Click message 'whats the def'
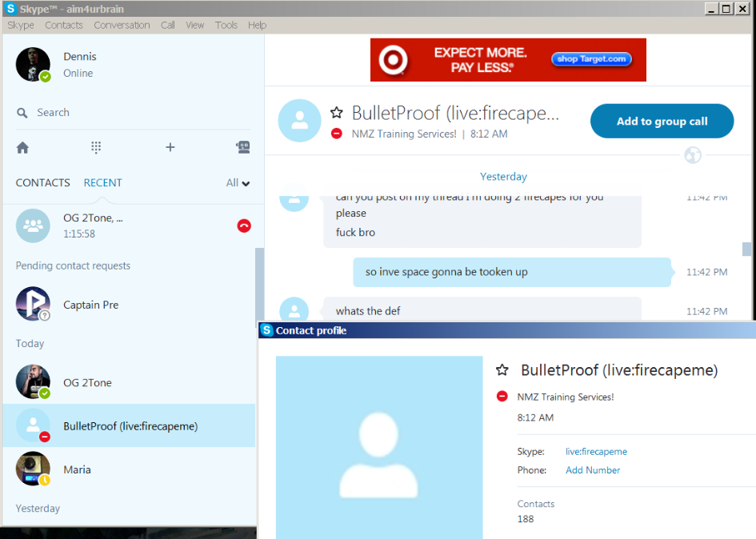The height and width of the screenshot is (539, 756). pyautogui.click(x=368, y=311)
